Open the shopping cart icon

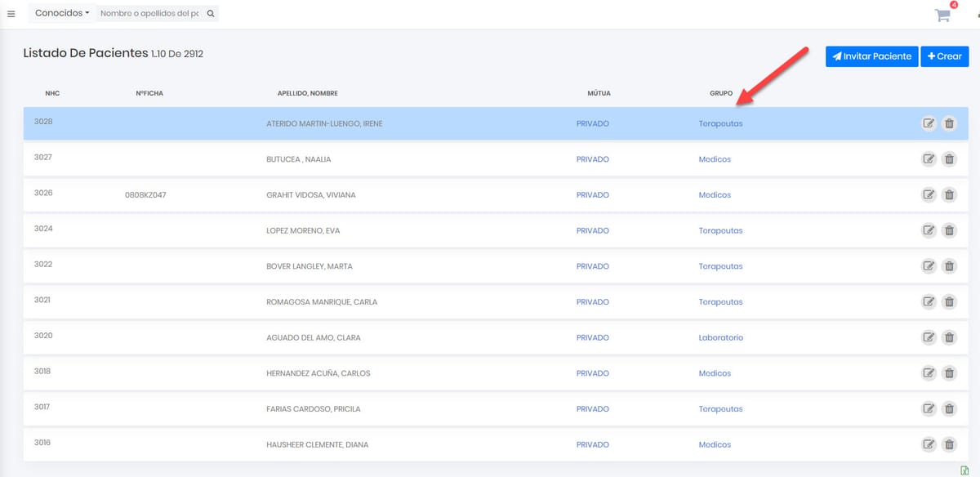pyautogui.click(x=942, y=15)
